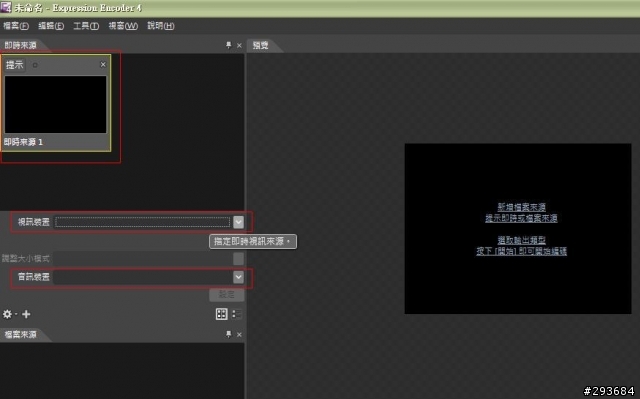Close the 檔案來源 panel
This screenshot has height=399, width=640.
tap(239, 335)
